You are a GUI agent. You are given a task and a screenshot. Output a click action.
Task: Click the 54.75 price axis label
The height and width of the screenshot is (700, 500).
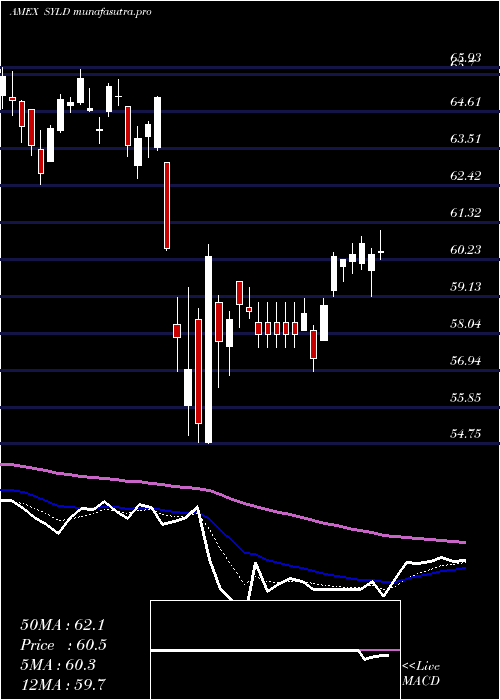click(x=466, y=433)
